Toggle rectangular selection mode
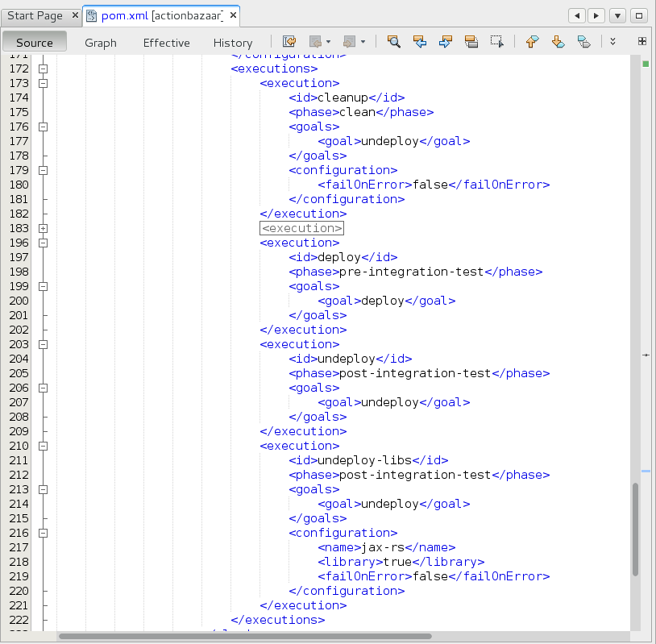The image size is (656, 644). [x=497, y=42]
